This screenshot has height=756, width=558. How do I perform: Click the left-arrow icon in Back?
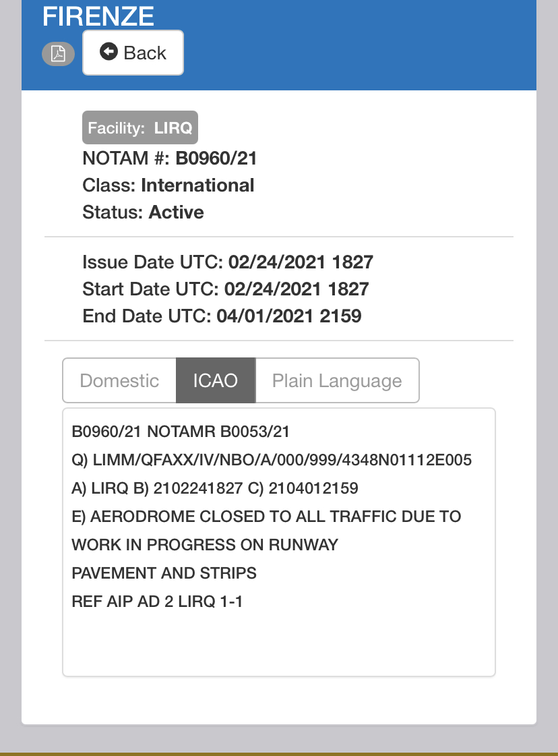click(108, 52)
